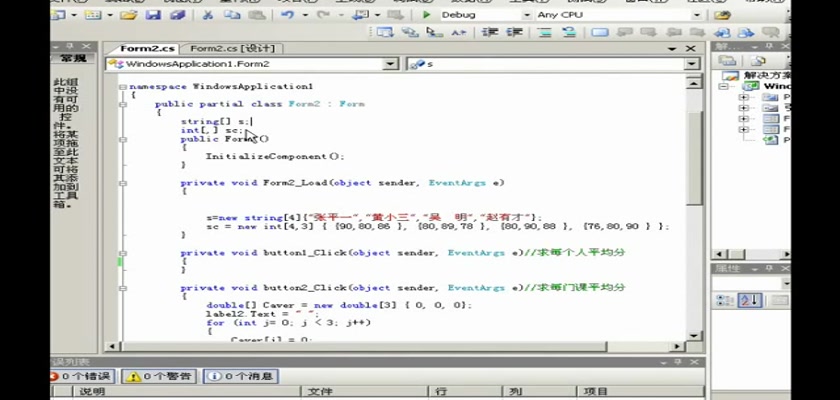Switch to the Form2.cs [设计] tab
The height and width of the screenshot is (400, 840).
coord(232,48)
